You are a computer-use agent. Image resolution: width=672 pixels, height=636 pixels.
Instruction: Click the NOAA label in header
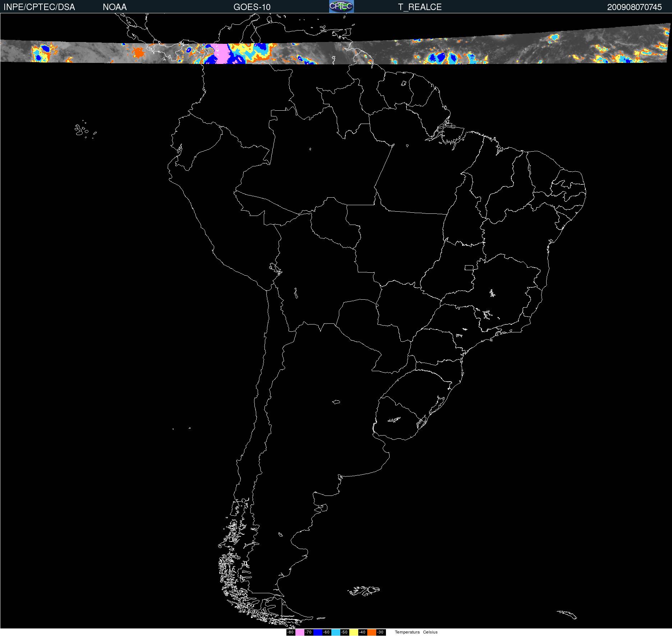(x=115, y=7)
